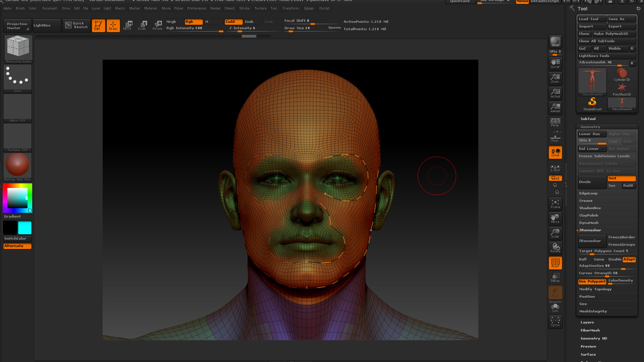The height and width of the screenshot is (362, 644).
Task: Collapse the ZRemesher section header
Action: click(x=590, y=230)
